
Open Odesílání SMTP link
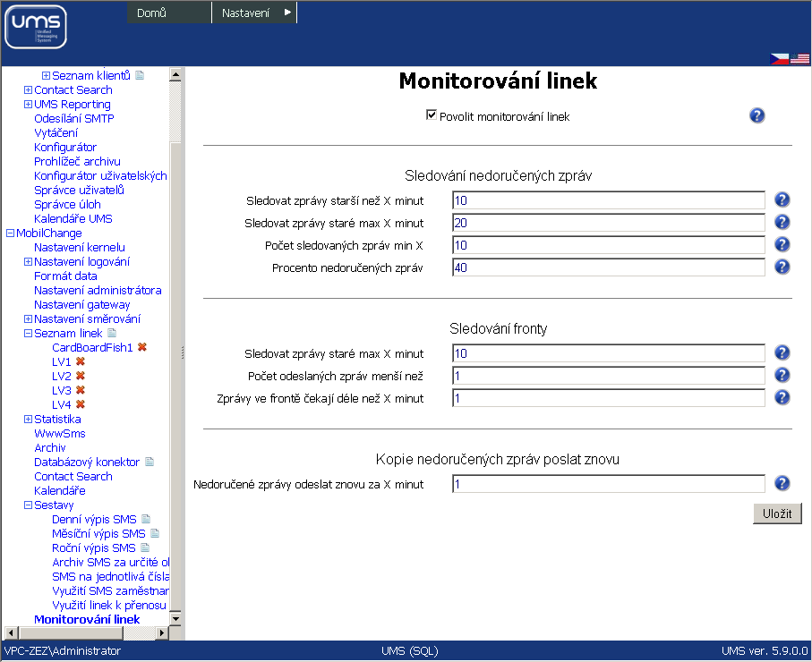click(74, 118)
